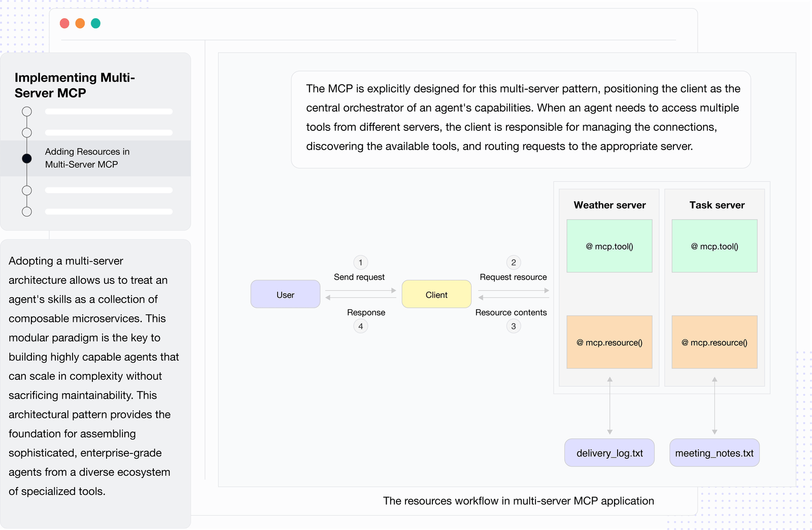812x530 pixels.
Task: Click the User node
Action: (x=285, y=294)
